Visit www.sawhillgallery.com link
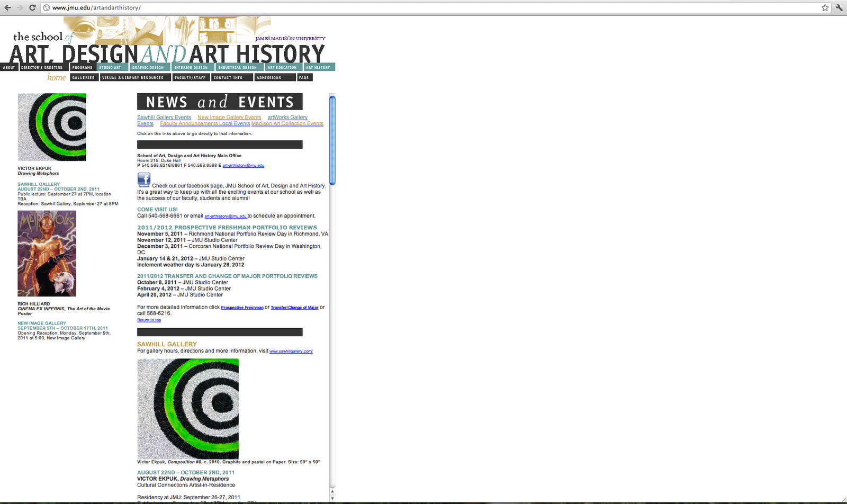 pos(291,352)
